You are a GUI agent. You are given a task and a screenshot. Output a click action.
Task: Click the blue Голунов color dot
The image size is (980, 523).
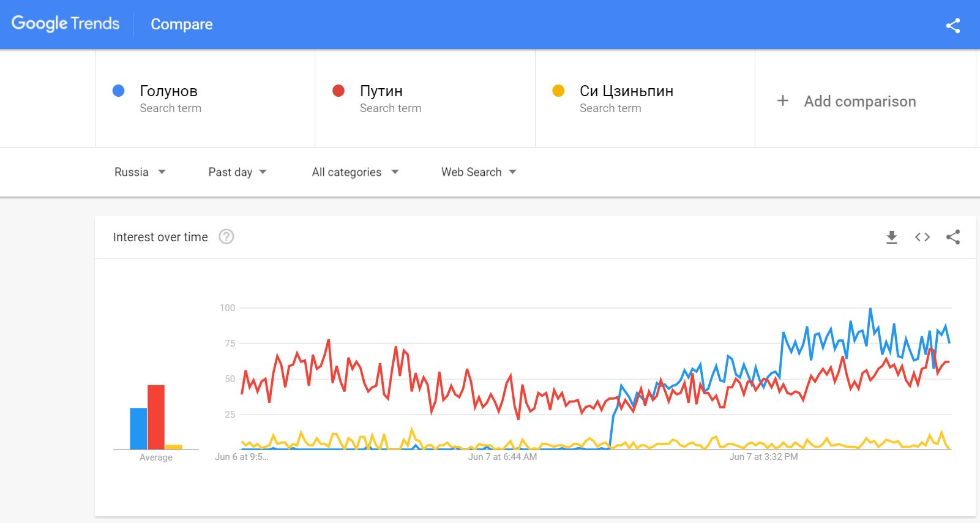pyautogui.click(x=119, y=91)
